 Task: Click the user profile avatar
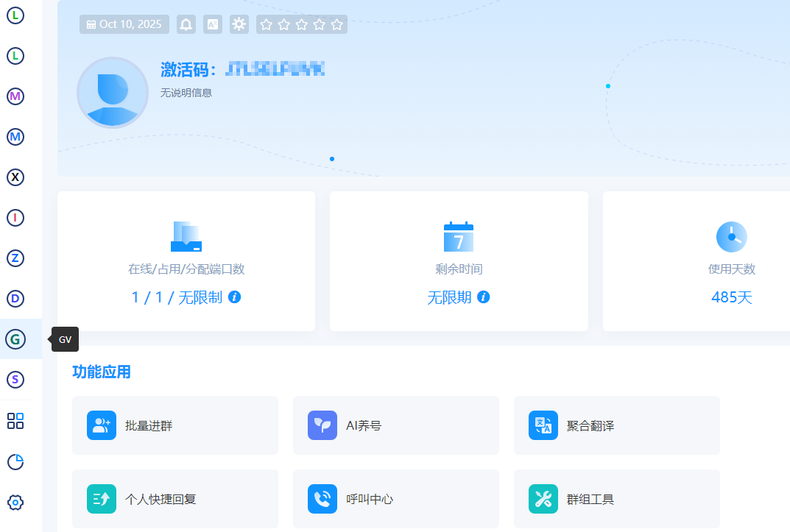[112, 93]
